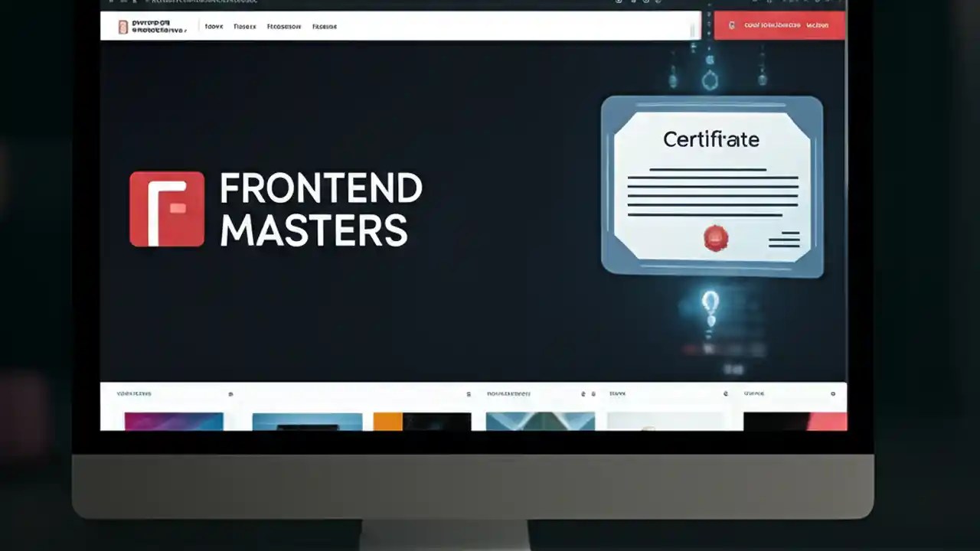The width and height of the screenshot is (980, 551).
Task: Toggle the exclamation badge below the certificate
Action: pos(710,306)
